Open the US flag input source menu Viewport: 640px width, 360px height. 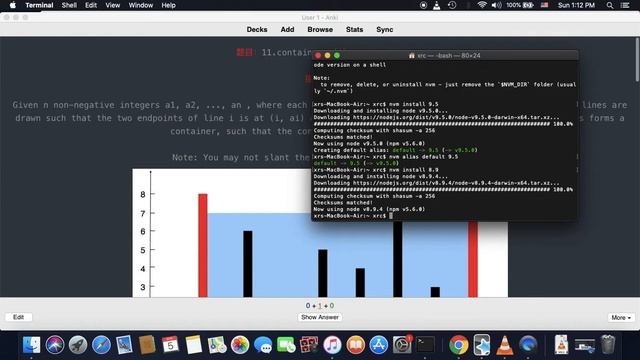coord(544,5)
